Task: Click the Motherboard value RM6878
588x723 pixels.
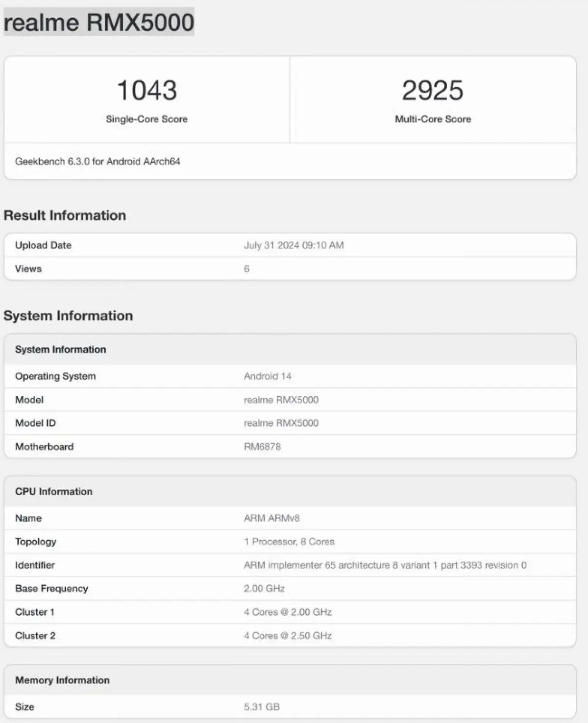Action: [x=262, y=447]
